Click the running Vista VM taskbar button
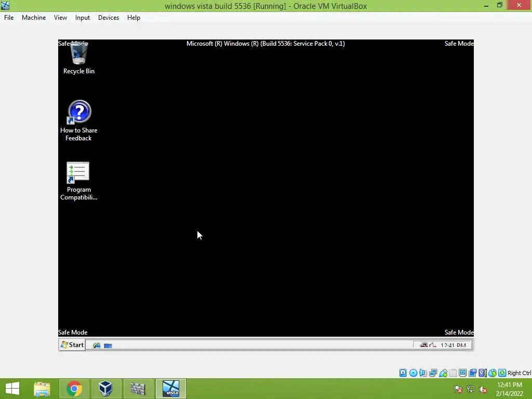This screenshot has width=532, height=399. (171, 389)
